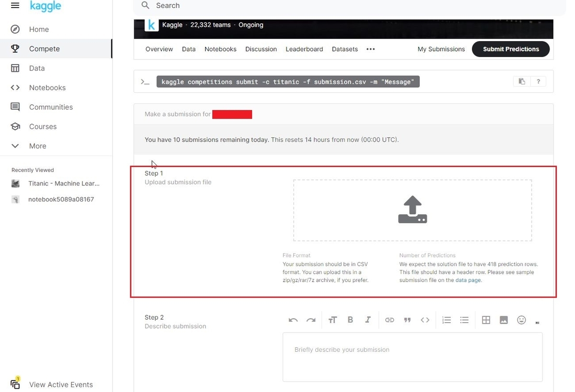Click the '22,332 teams' text

click(210, 25)
